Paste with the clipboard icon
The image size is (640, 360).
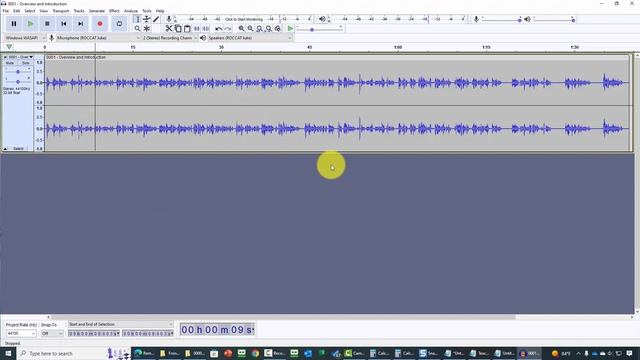point(187,29)
